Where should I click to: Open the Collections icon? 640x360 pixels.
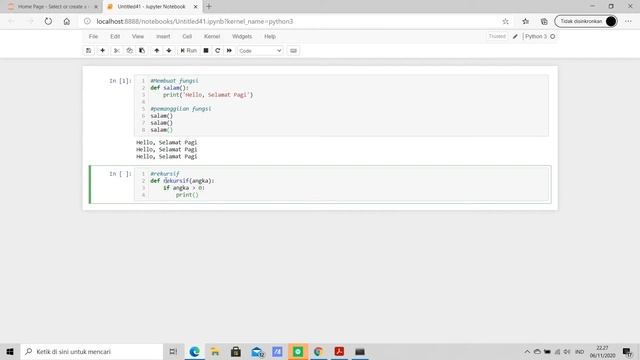[x=544, y=21]
